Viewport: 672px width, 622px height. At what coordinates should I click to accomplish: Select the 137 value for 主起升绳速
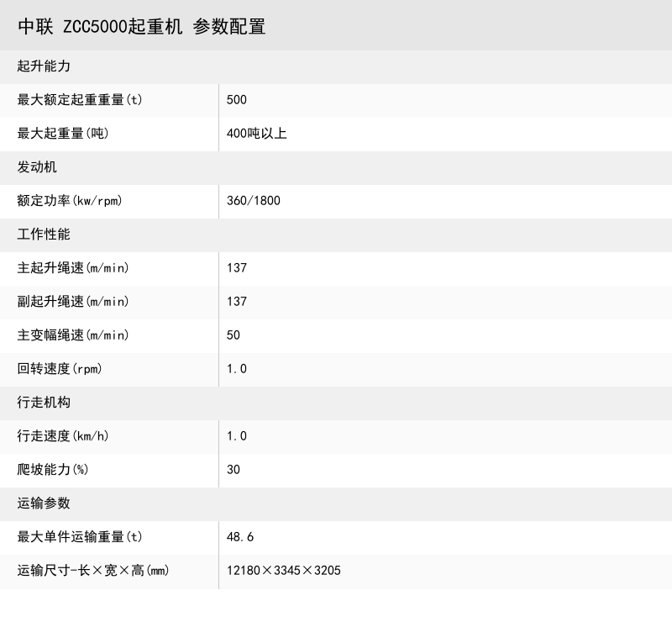pos(237,268)
